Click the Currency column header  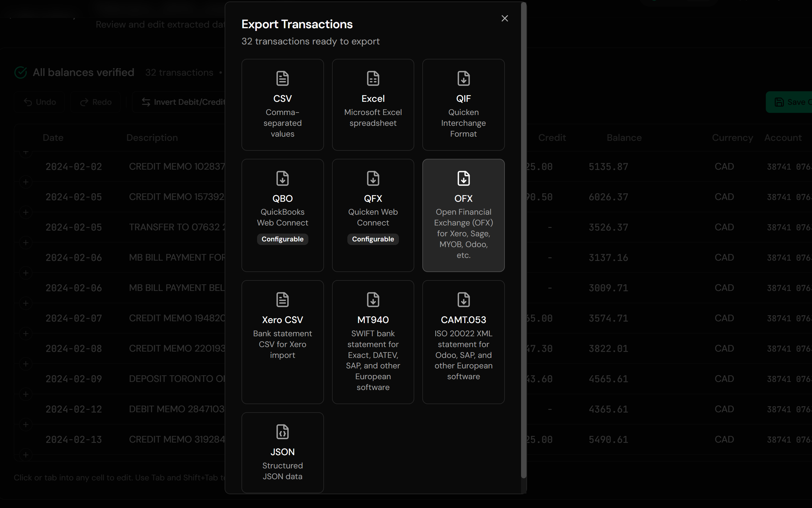click(x=733, y=138)
